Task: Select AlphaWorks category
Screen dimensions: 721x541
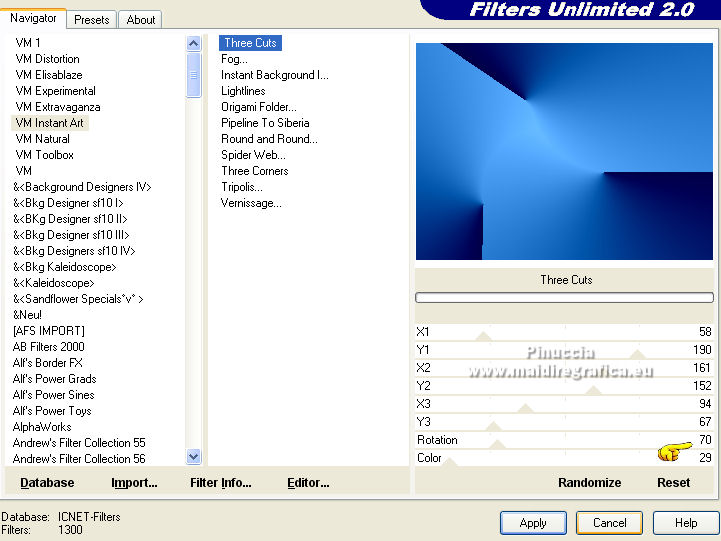Action: point(42,427)
